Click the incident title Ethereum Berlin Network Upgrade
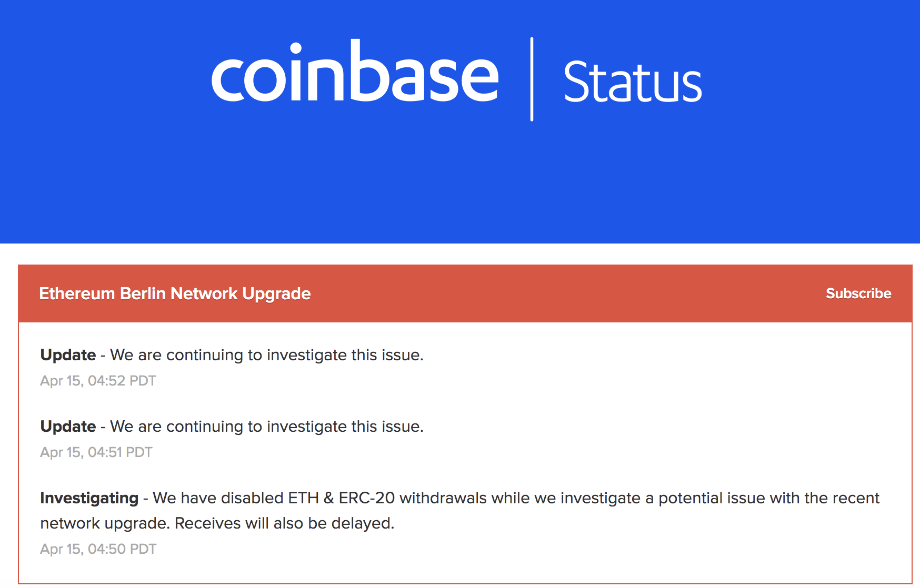Screen dimensions: 920x588 (x=175, y=293)
